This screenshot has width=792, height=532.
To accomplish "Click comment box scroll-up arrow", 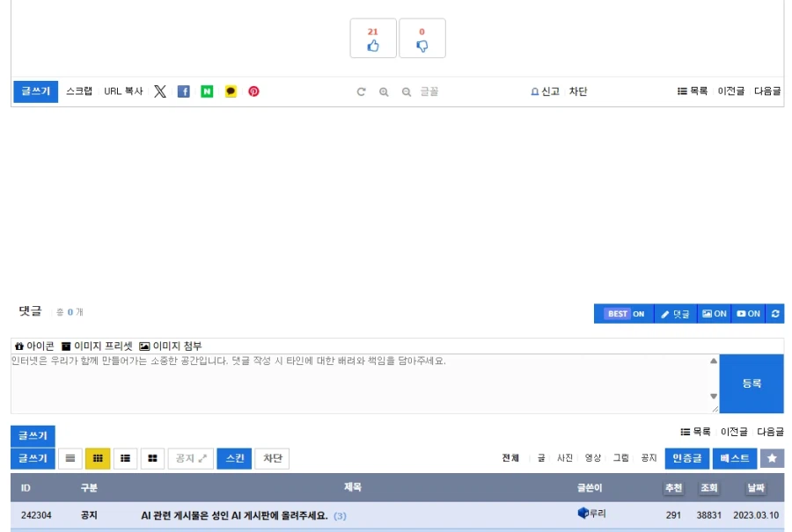I will point(713,361).
